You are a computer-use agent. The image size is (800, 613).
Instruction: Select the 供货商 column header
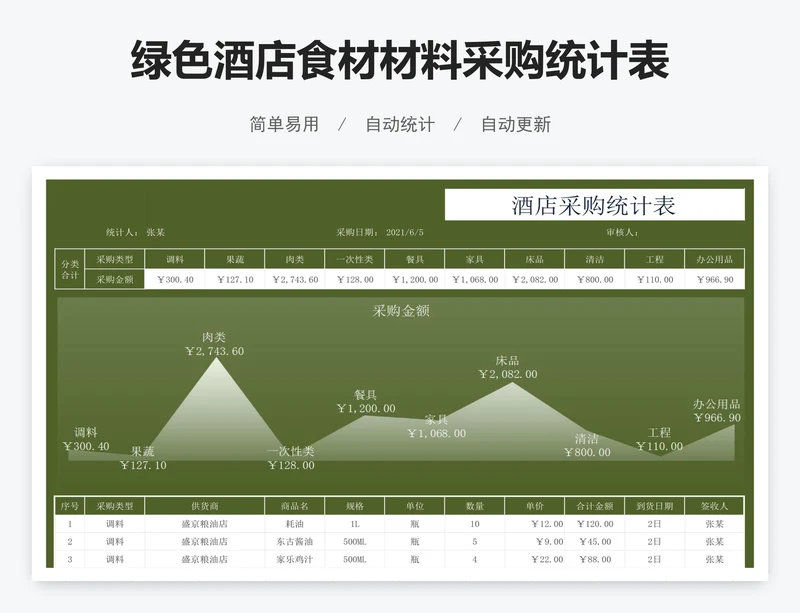pos(205,506)
